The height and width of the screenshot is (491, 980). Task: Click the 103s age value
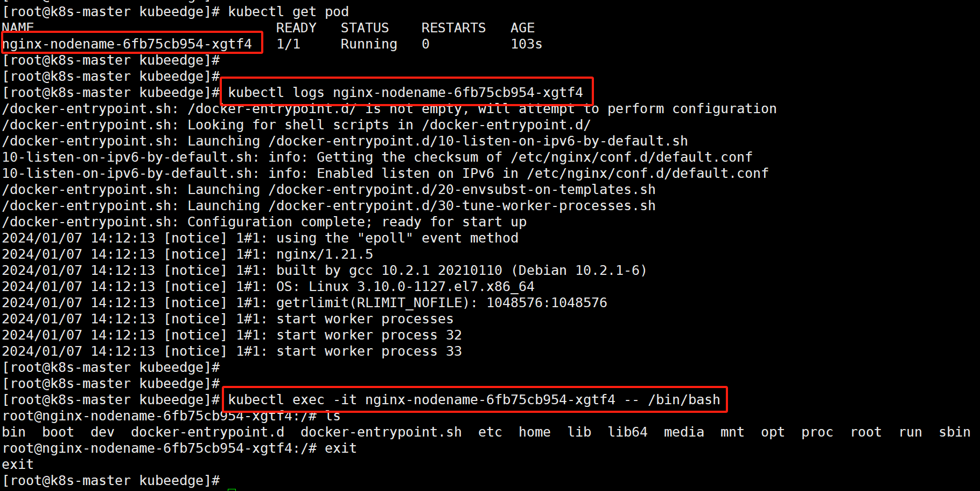coord(526,44)
